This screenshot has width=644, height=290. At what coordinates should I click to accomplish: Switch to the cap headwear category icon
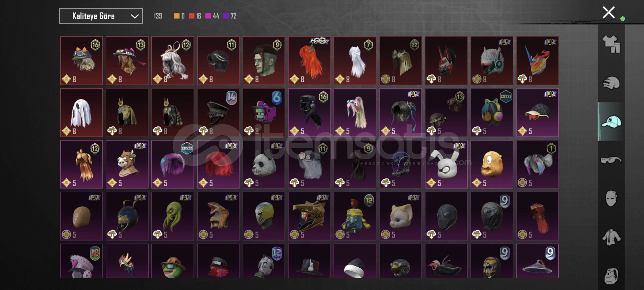click(x=611, y=122)
